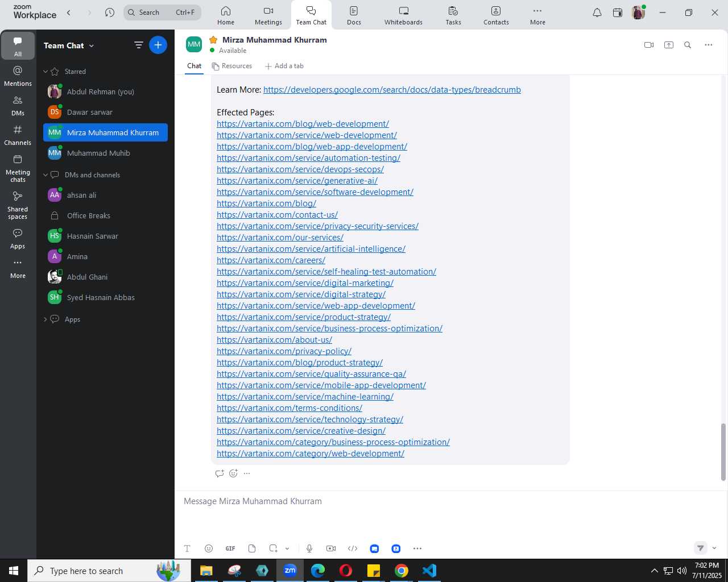The image size is (728, 582).
Task: Reply to the message with thread icon
Action: 220,473
